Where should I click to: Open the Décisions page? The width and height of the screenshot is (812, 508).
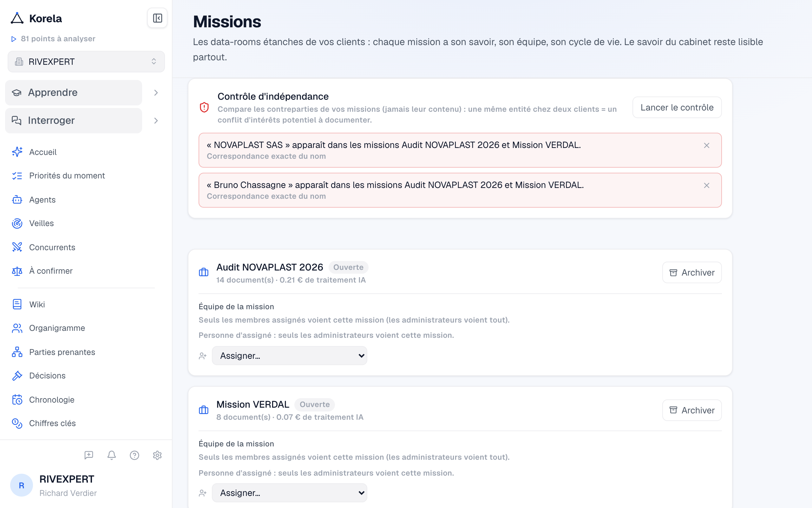coord(47,376)
